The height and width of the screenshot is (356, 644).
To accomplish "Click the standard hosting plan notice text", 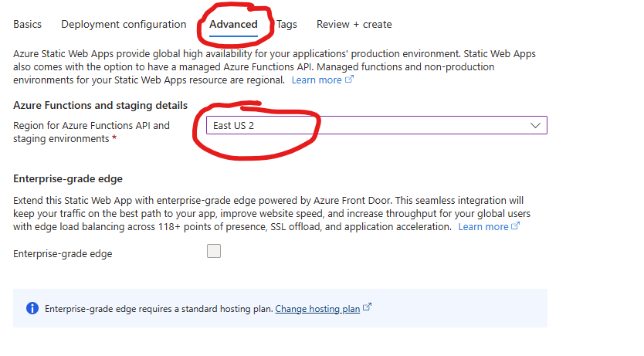I will pos(158,309).
